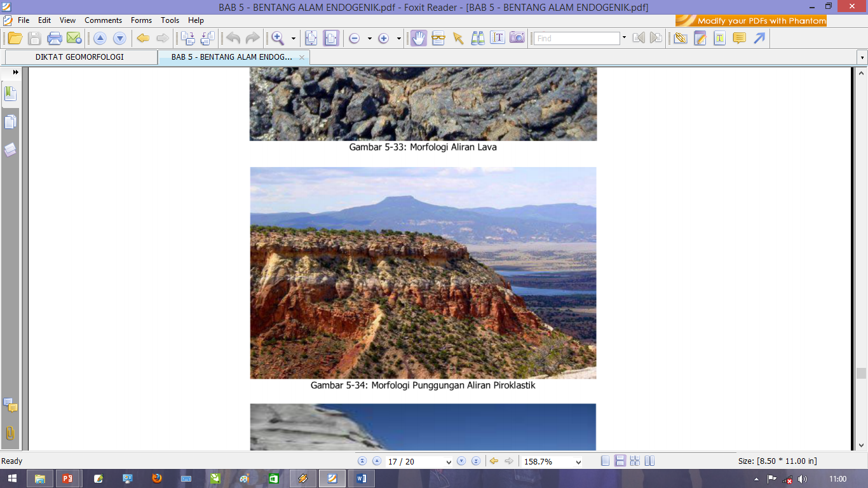Viewport: 868px width, 488px height.
Task: Click the Email envelope icon
Action: click(74, 38)
